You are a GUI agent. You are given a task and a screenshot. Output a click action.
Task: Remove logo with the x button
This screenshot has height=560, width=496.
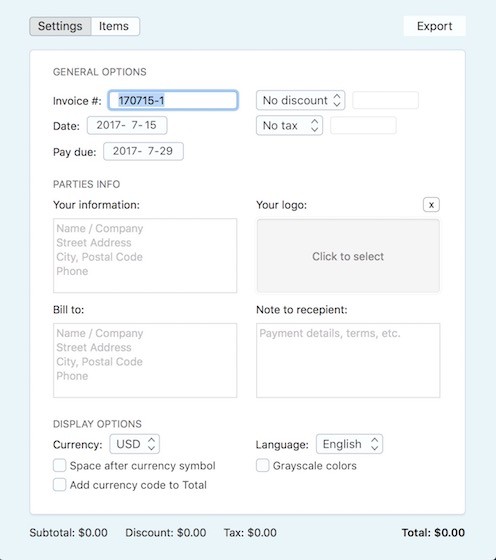coord(431,205)
